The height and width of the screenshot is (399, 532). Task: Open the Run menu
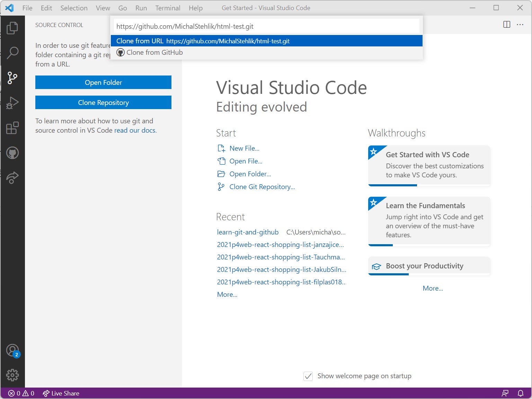tap(141, 8)
